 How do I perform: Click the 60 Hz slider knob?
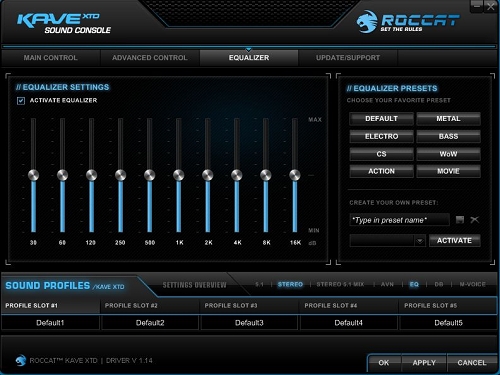tap(62, 175)
